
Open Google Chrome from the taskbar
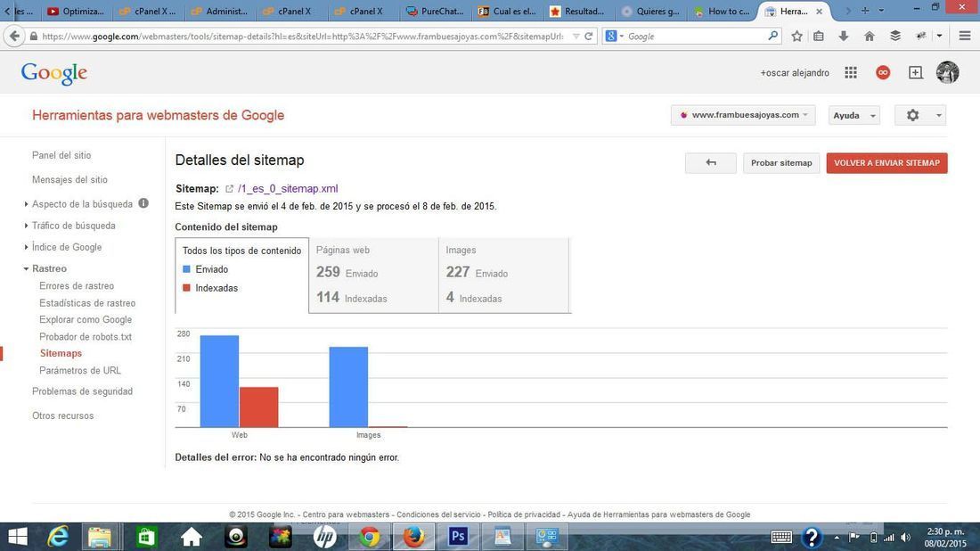tap(370, 537)
